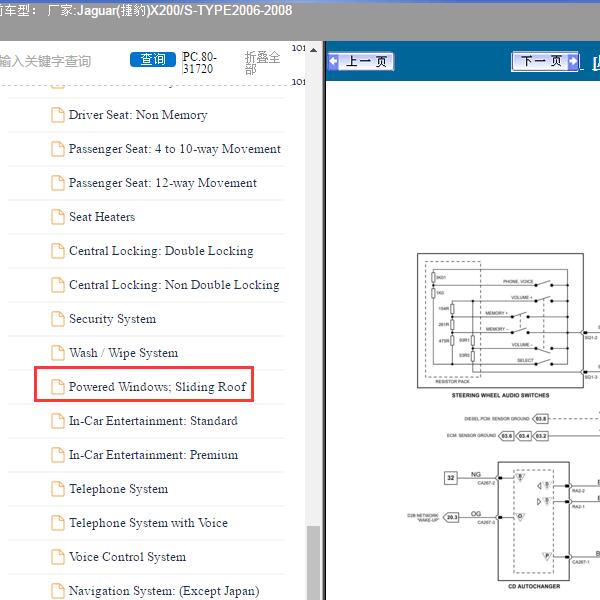600x600 pixels.
Task: Click the 查询 search button
Action: pos(153,60)
